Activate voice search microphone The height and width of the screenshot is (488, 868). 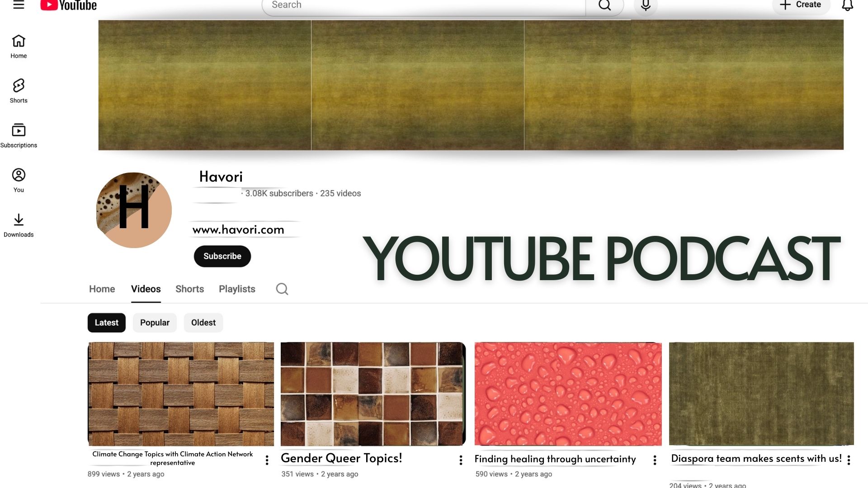click(646, 5)
